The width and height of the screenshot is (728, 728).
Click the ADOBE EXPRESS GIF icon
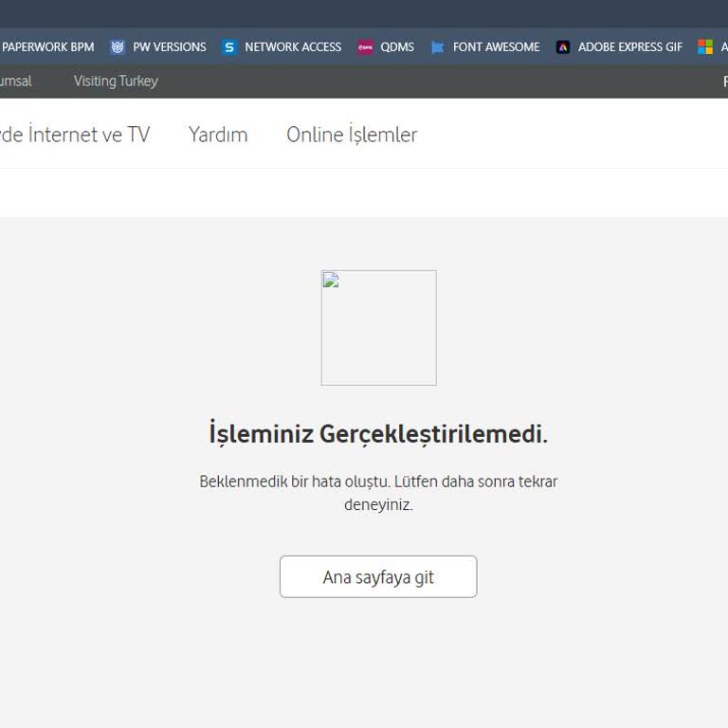tap(563, 46)
